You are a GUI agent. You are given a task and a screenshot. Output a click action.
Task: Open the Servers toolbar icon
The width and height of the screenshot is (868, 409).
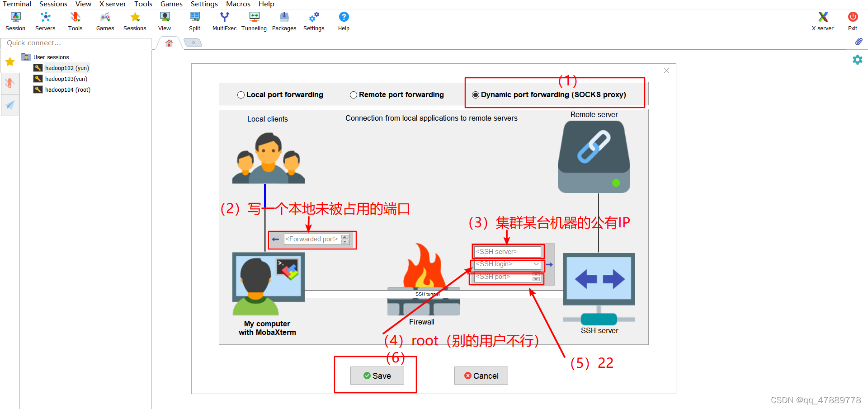tap(45, 21)
